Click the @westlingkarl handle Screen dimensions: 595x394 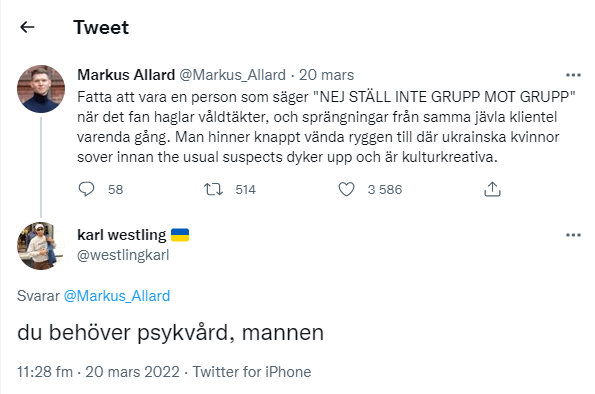point(123,255)
